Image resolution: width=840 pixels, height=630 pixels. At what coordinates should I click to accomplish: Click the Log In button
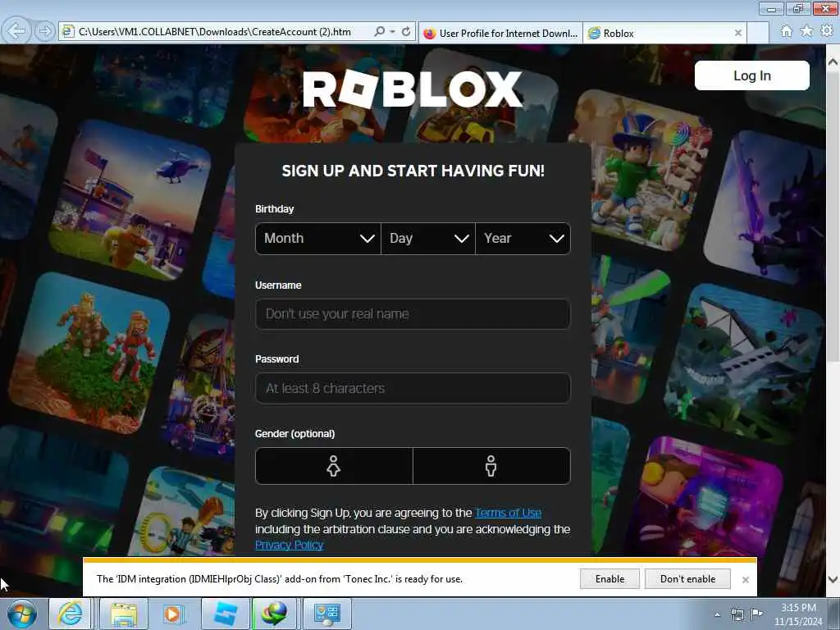pyautogui.click(x=751, y=75)
